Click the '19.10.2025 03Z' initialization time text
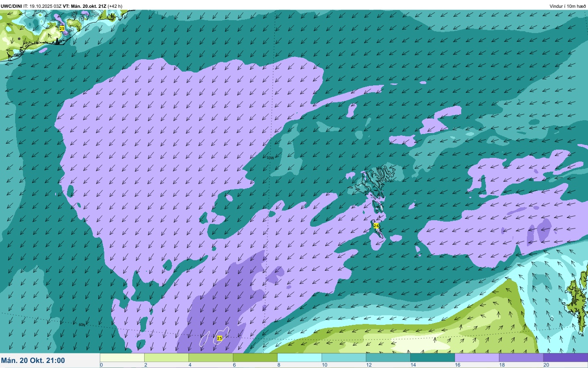 tap(45, 6)
